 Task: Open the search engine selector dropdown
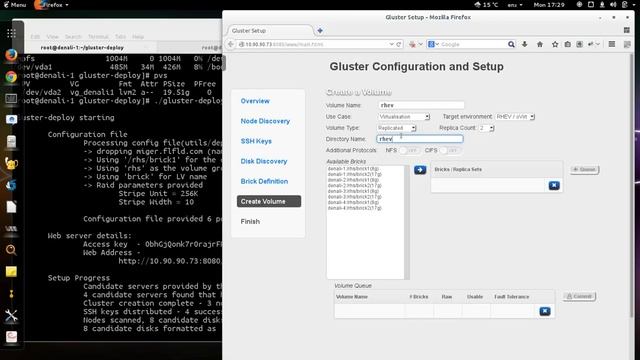433,44
